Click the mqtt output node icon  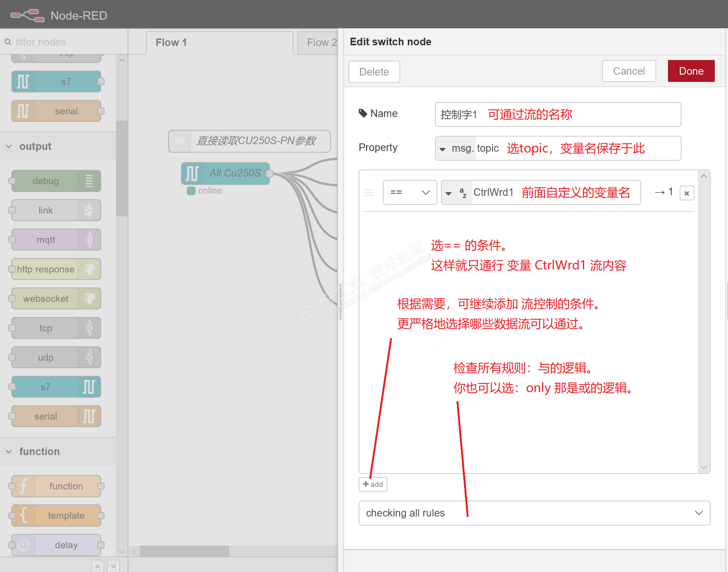[x=89, y=240]
